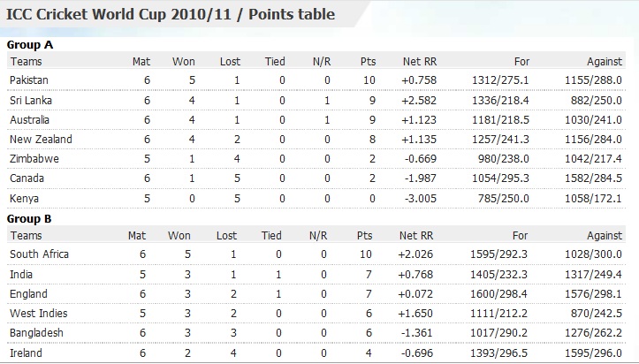The height and width of the screenshot is (364, 639).
Task: Click the Ireland team name
Action: 26,353
